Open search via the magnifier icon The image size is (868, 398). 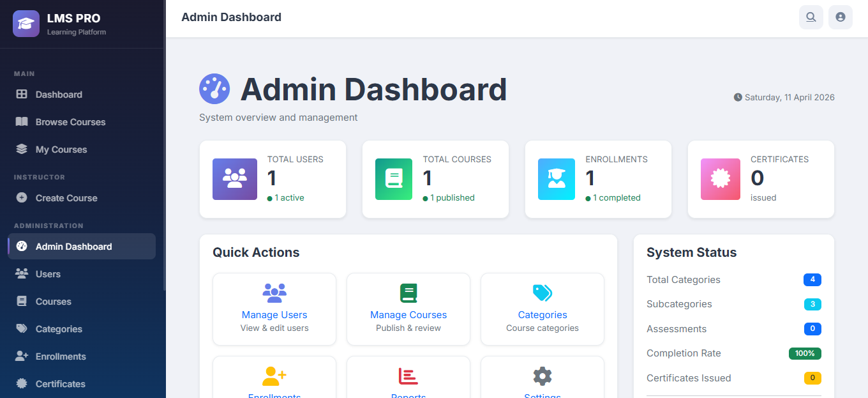pos(811,17)
